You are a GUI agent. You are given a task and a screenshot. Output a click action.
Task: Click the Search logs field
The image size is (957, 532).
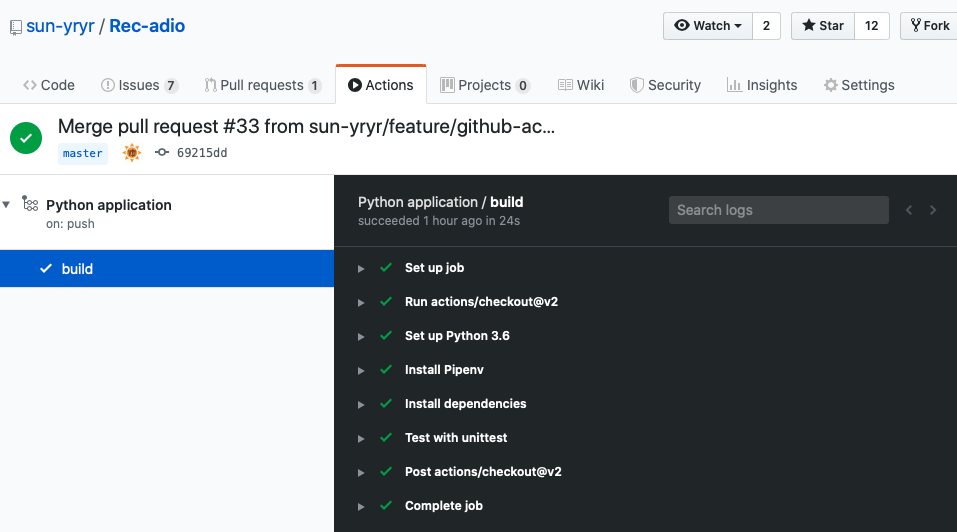(778, 210)
